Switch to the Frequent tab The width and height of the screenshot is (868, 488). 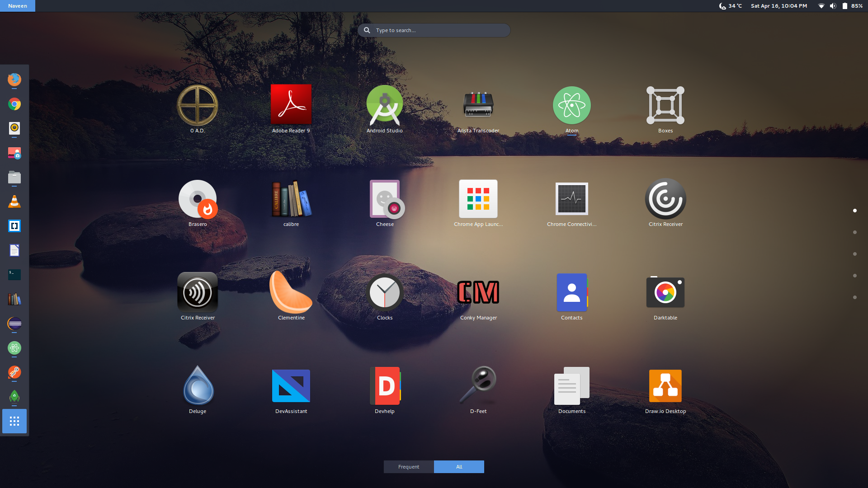tap(409, 467)
